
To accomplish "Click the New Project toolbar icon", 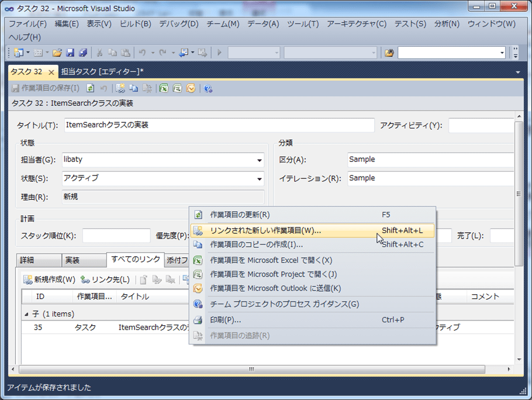I will 18,53.
